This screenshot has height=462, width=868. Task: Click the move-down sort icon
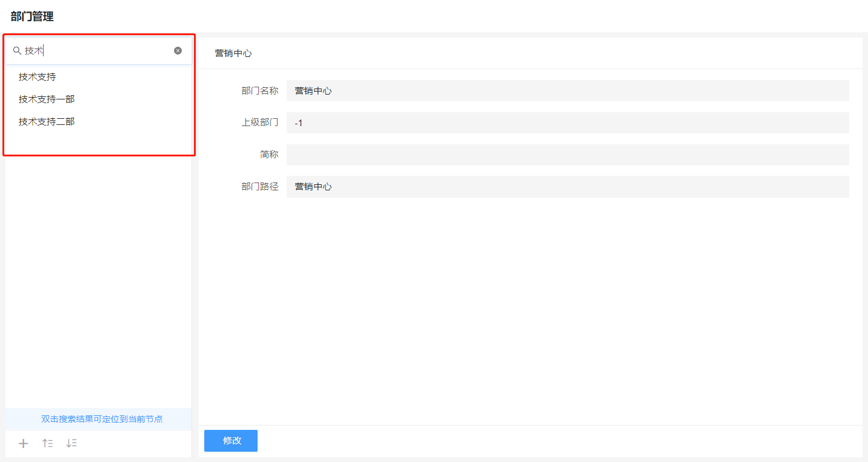pyautogui.click(x=72, y=443)
